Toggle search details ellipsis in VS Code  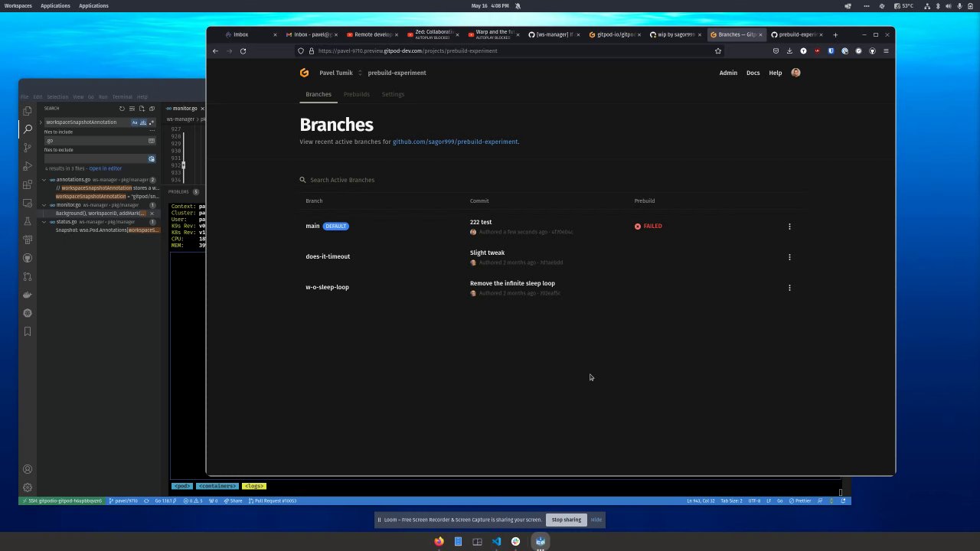(x=152, y=131)
